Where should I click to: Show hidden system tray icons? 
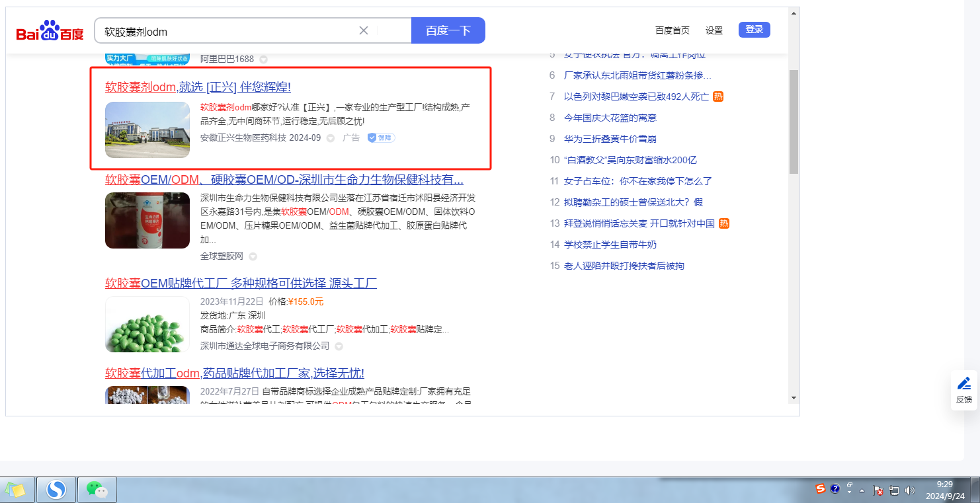tap(862, 490)
